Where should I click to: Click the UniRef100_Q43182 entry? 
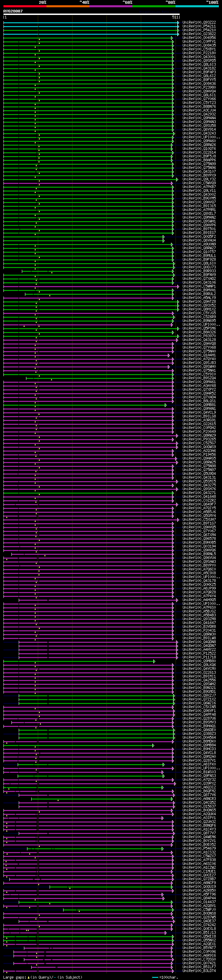pyautogui.click(x=199, y=68)
